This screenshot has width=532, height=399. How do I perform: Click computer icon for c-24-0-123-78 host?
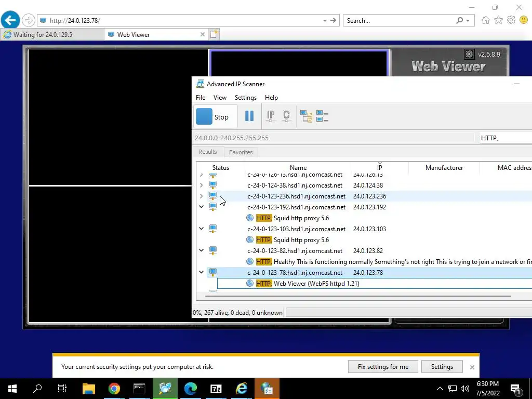[x=212, y=272]
